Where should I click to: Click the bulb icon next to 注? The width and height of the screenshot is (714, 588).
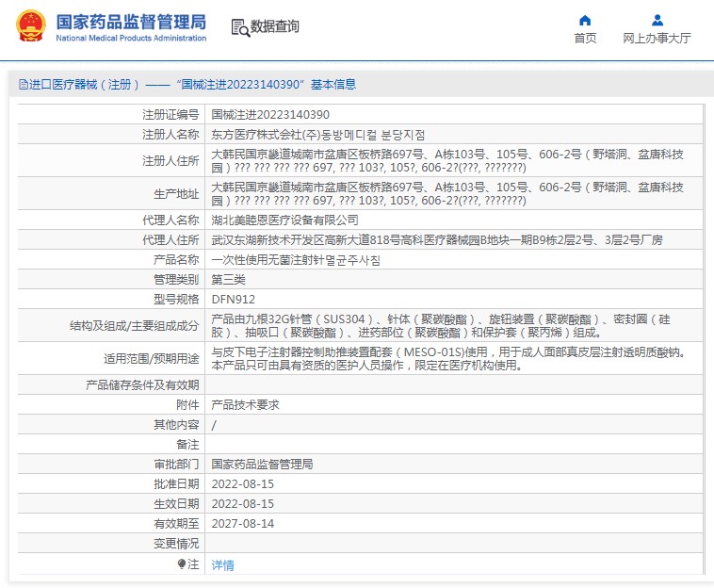click(x=182, y=564)
